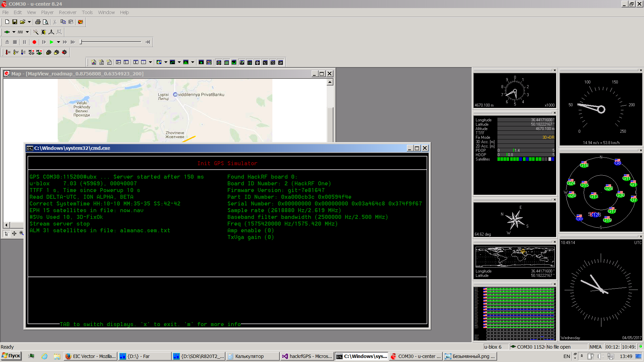644x362 pixels.
Task: Click the Coldstart (C) thermometer icon
Action: pos(23,52)
